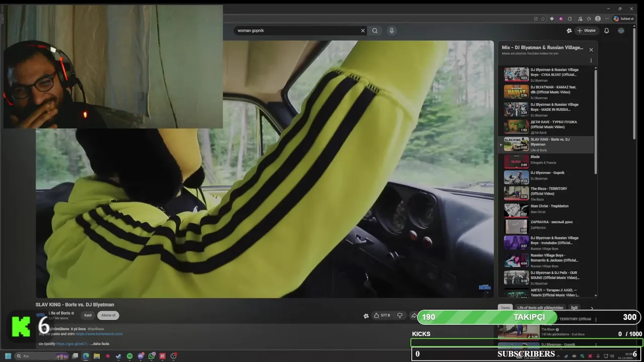Open WhatsApp from taskbar
This screenshot has width=644, height=362.
(152, 356)
